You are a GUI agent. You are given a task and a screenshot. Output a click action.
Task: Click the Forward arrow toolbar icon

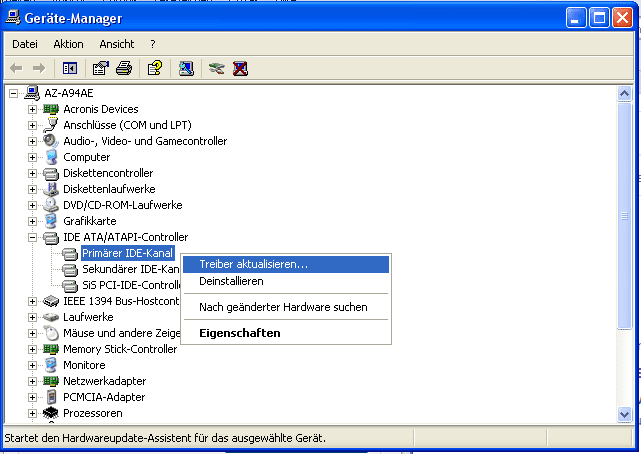(x=39, y=68)
